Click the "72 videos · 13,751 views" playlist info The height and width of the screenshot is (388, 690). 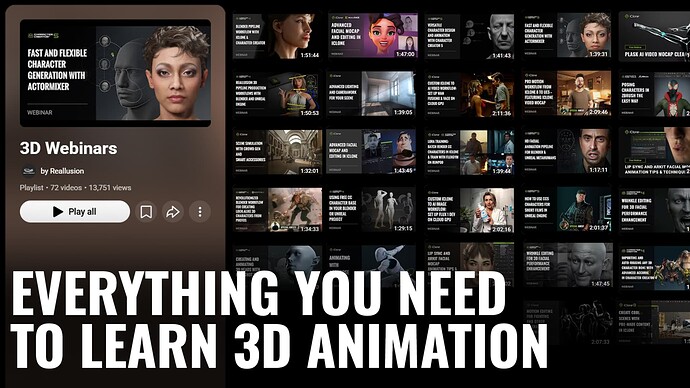pos(75,187)
